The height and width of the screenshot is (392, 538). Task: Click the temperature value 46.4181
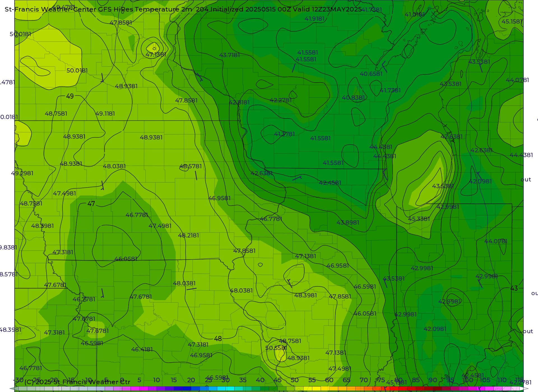142,349
